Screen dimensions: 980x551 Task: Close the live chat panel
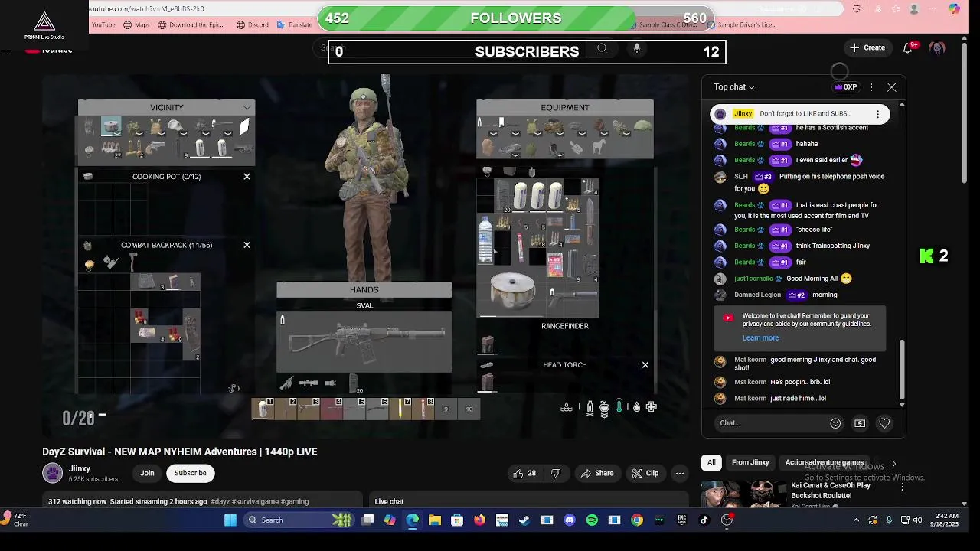[x=891, y=87]
